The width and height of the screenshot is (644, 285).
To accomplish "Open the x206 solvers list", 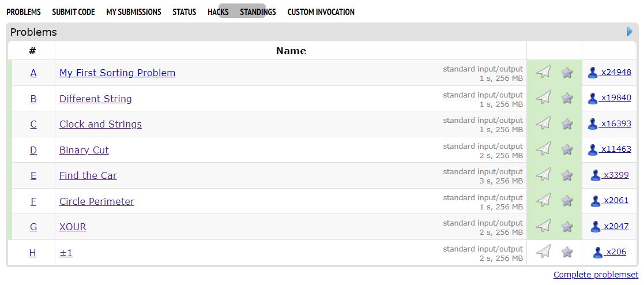I will (615, 252).
